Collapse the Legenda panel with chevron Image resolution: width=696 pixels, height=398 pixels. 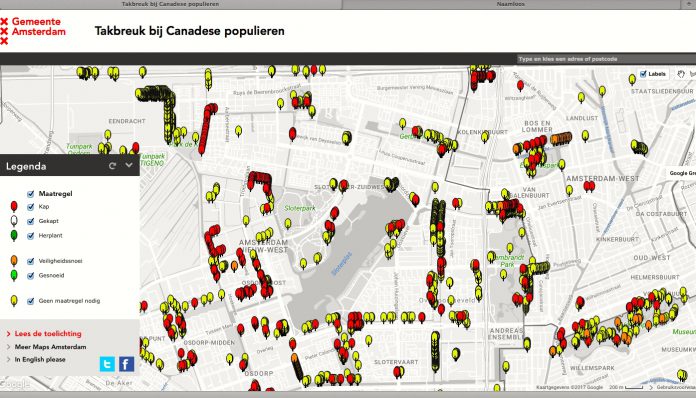pyautogui.click(x=129, y=166)
